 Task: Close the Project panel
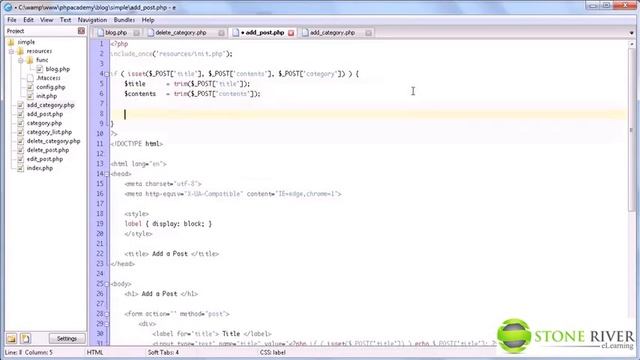81,31
